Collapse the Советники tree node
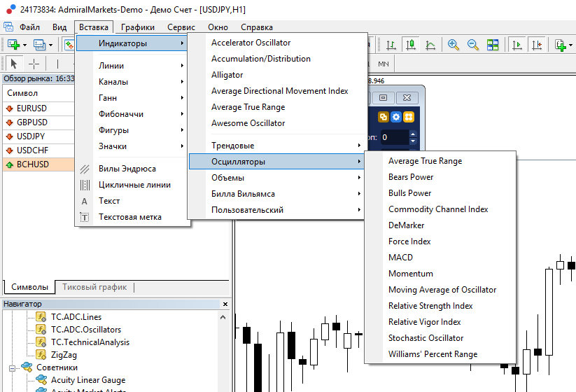 click(x=12, y=367)
